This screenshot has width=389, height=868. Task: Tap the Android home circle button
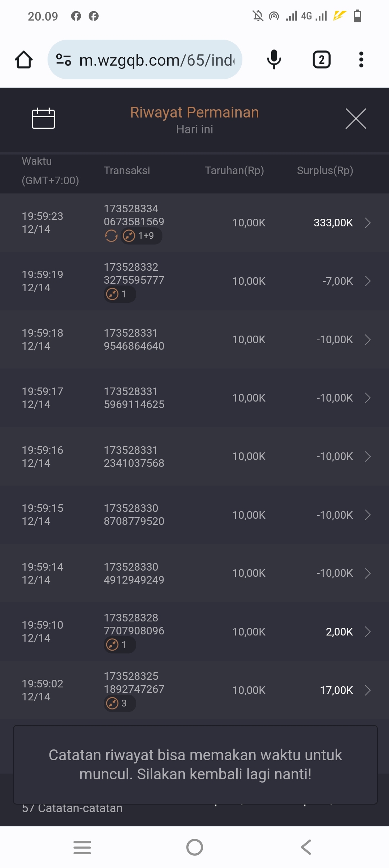coord(194,847)
